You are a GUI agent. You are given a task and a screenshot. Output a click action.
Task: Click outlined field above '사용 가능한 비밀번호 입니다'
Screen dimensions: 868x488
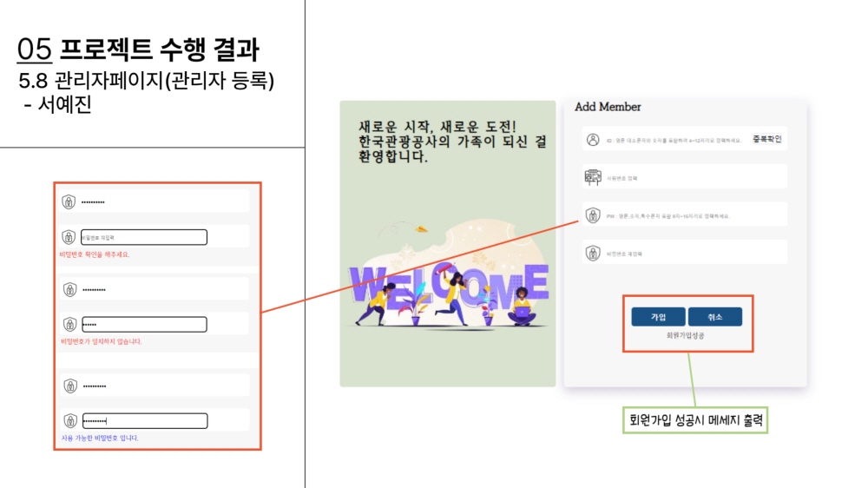pyautogui.click(x=145, y=421)
